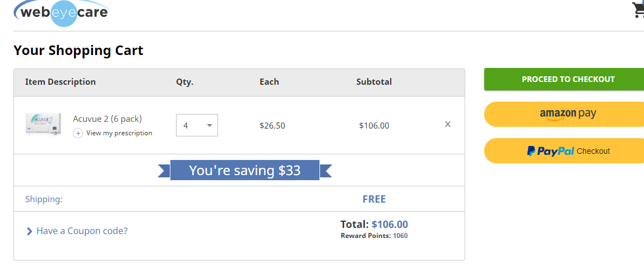Click the Acuvue 2 (6 pack) product name
The width and height of the screenshot is (644, 270).
tap(107, 119)
